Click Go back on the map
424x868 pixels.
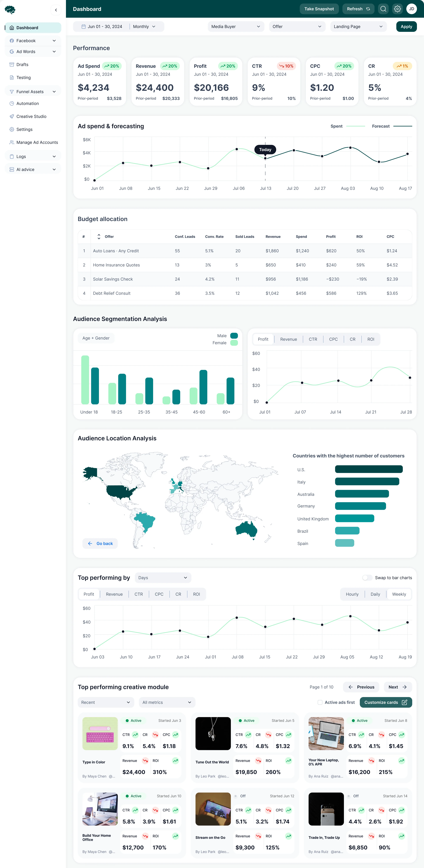pos(100,543)
